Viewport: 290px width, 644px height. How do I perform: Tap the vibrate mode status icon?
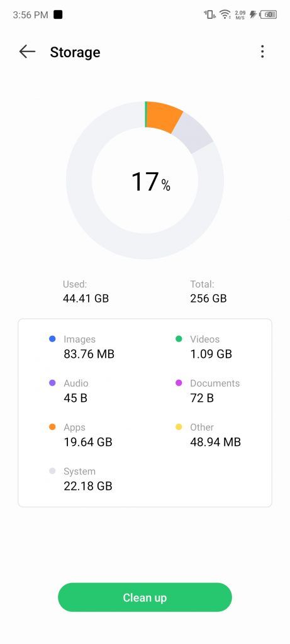pyautogui.click(x=209, y=15)
